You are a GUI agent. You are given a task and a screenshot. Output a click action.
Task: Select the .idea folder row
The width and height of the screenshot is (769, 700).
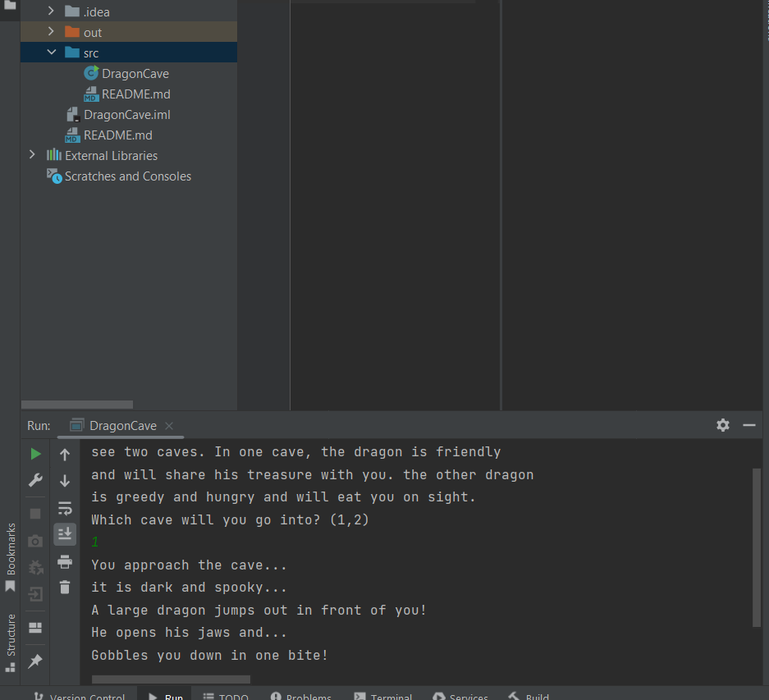tap(129, 11)
